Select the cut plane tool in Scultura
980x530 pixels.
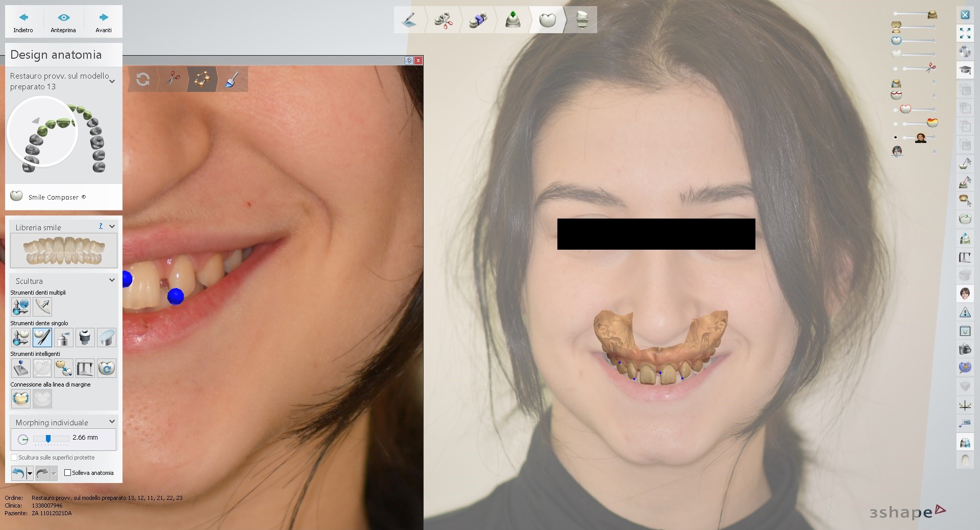(x=107, y=338)
